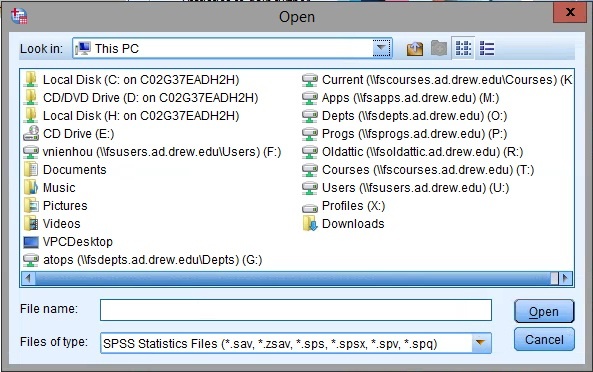
Task: Click the Current network drive icon
Action: [310, 80]
